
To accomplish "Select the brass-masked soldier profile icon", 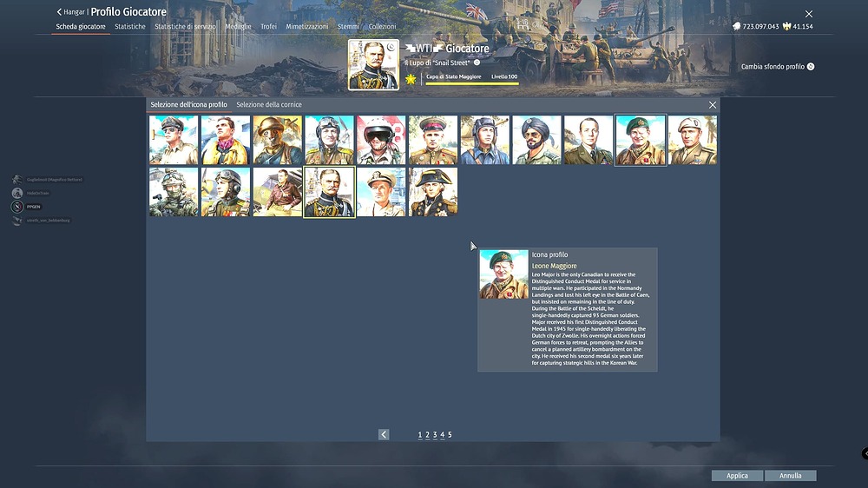I will [x=278, y=140].
